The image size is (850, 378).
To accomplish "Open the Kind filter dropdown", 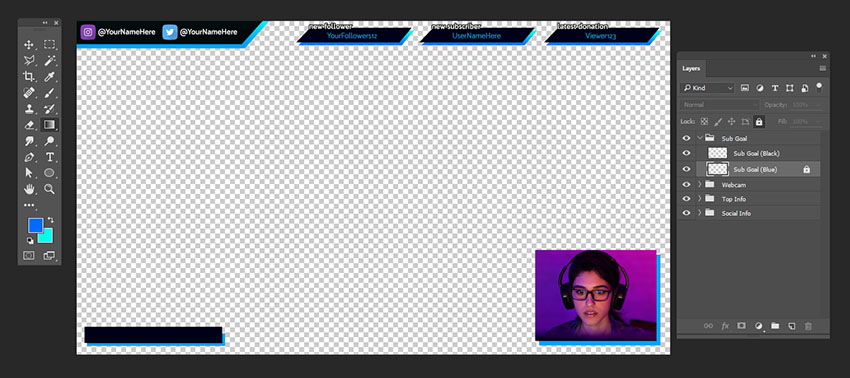I will tap(707, 88).
